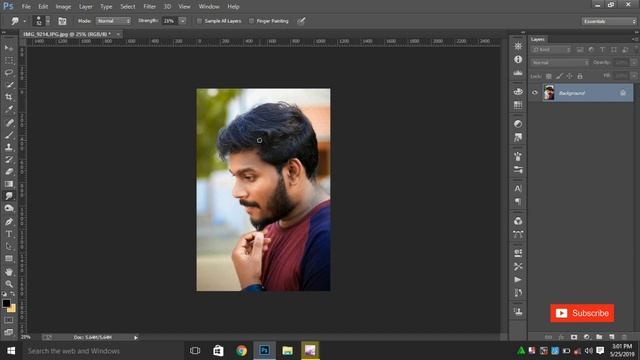
Task: Enable Finger Painting checkbox
Action: point(251,21)
